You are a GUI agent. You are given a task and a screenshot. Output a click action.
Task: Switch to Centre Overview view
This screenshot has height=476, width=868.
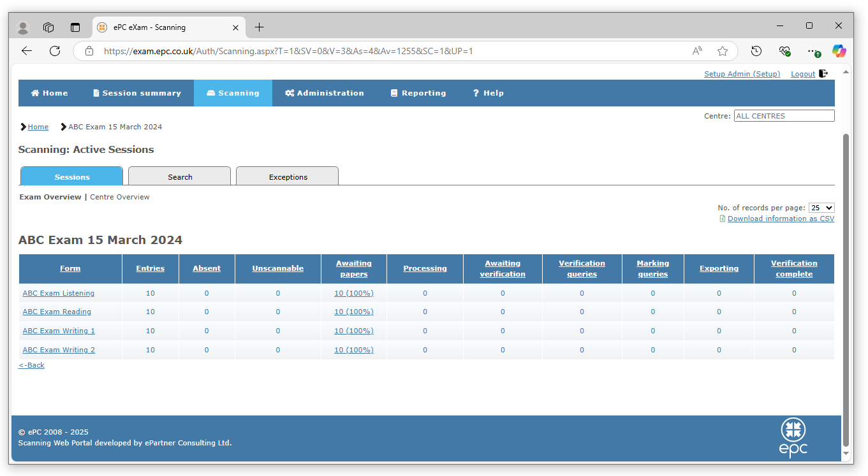pyautogui.click(x=120, y=197)
